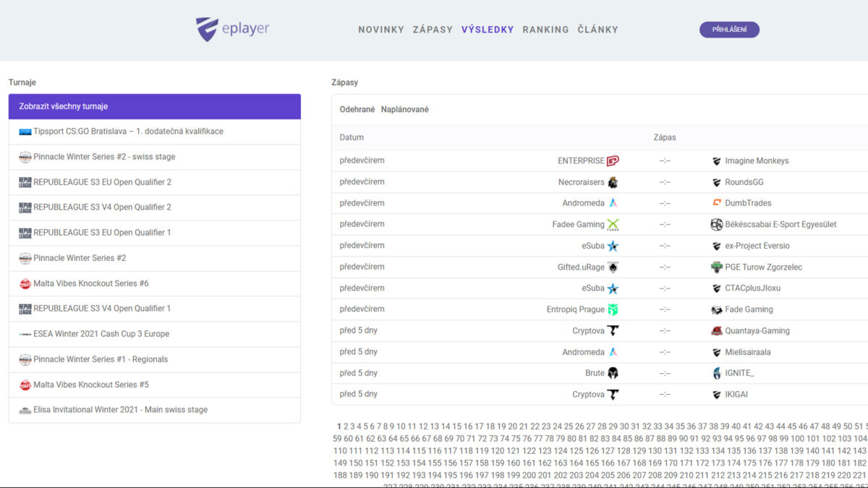Click the Brute team logo
The height and width of the screenshot is (488, 868).
tap(613, 373)
